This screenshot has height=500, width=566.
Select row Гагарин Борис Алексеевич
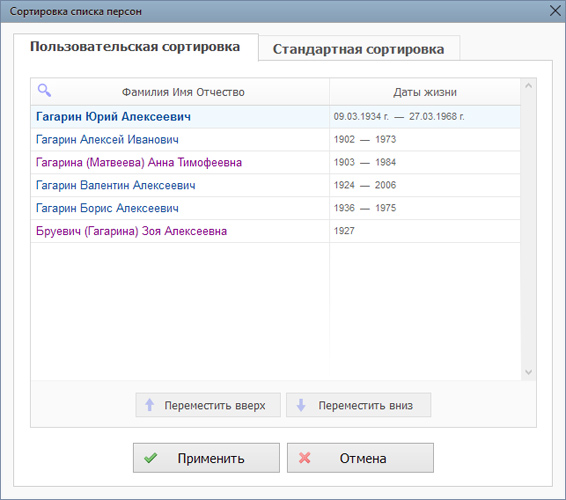pyautogui.click(x=275, y=208)
